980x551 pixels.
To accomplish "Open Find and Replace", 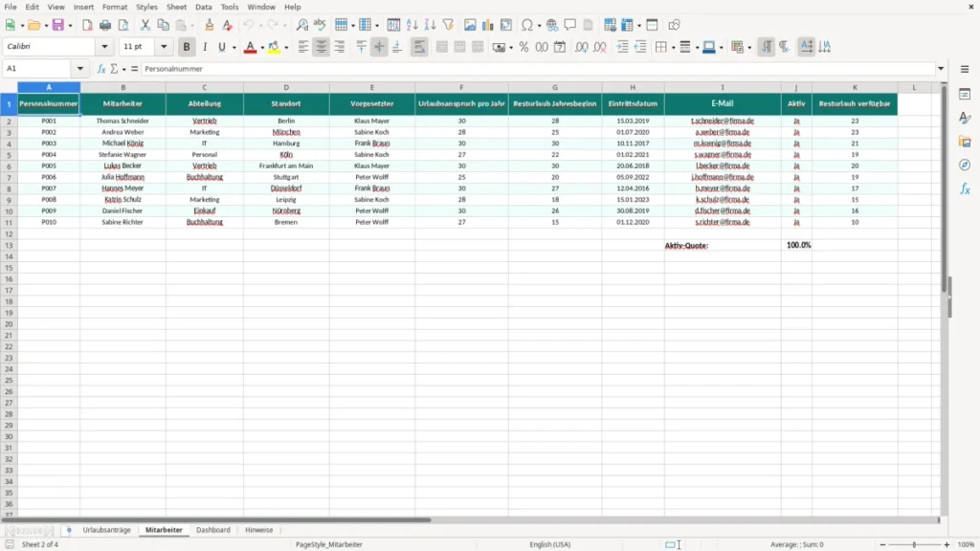I will tap(301, 25).
